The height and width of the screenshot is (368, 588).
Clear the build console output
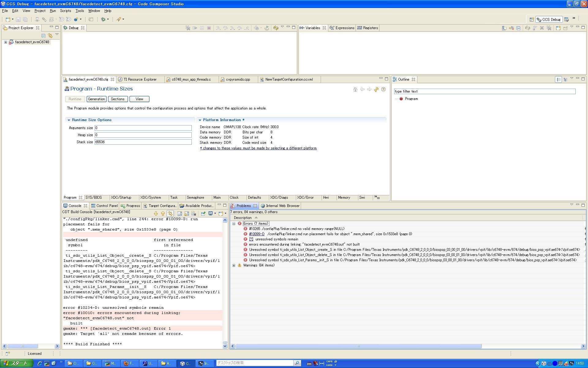pos(194,213)
